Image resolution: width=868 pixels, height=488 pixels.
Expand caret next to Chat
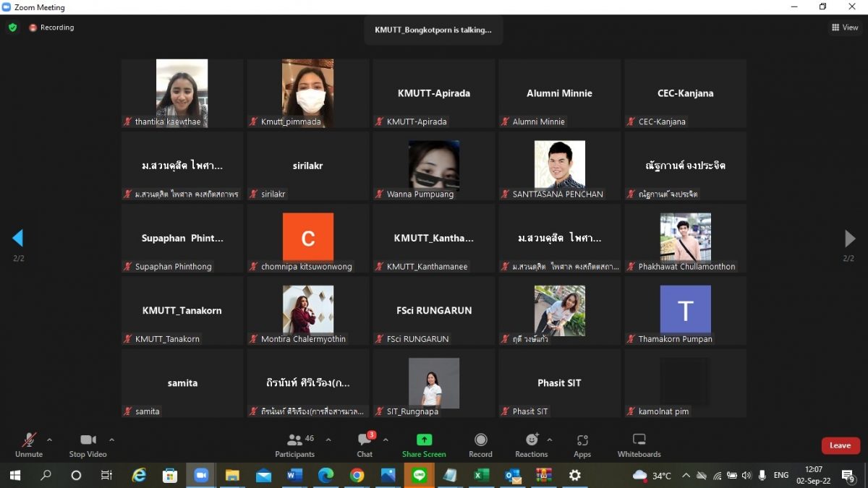(386, 440)
